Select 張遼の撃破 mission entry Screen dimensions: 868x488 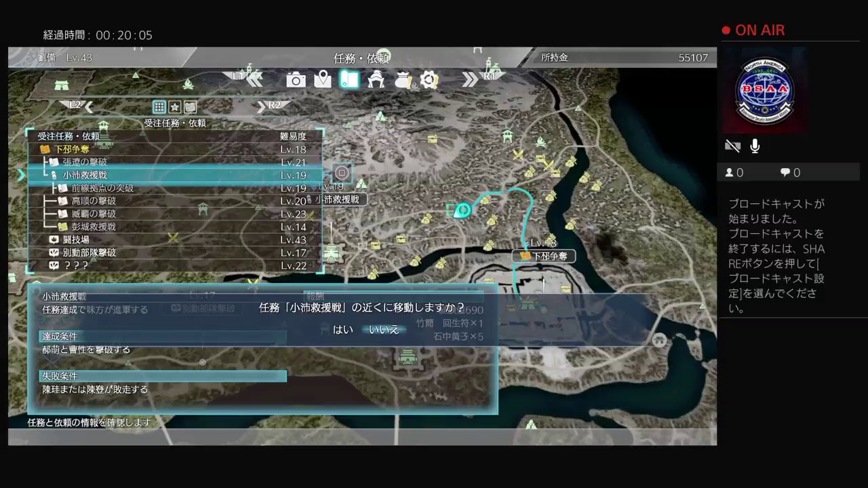[85, 162]
